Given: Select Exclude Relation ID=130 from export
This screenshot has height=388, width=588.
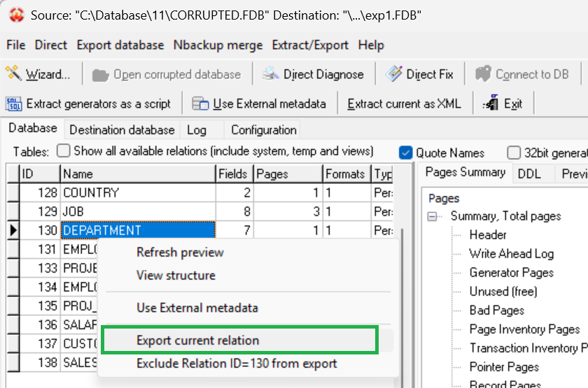Looking at the screenshot, I should (237, 364).
